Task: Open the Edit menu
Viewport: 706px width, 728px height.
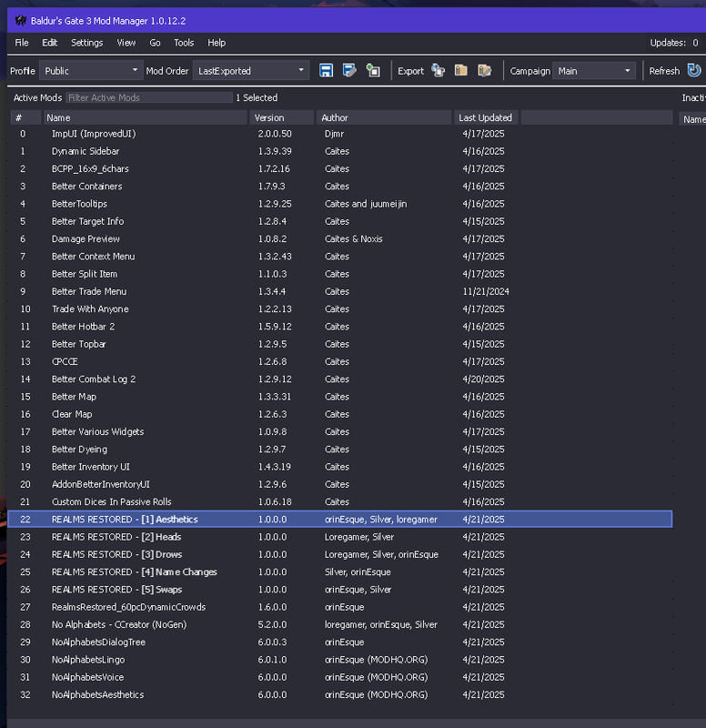Action: pyautogui.click(x=50, y=43)
